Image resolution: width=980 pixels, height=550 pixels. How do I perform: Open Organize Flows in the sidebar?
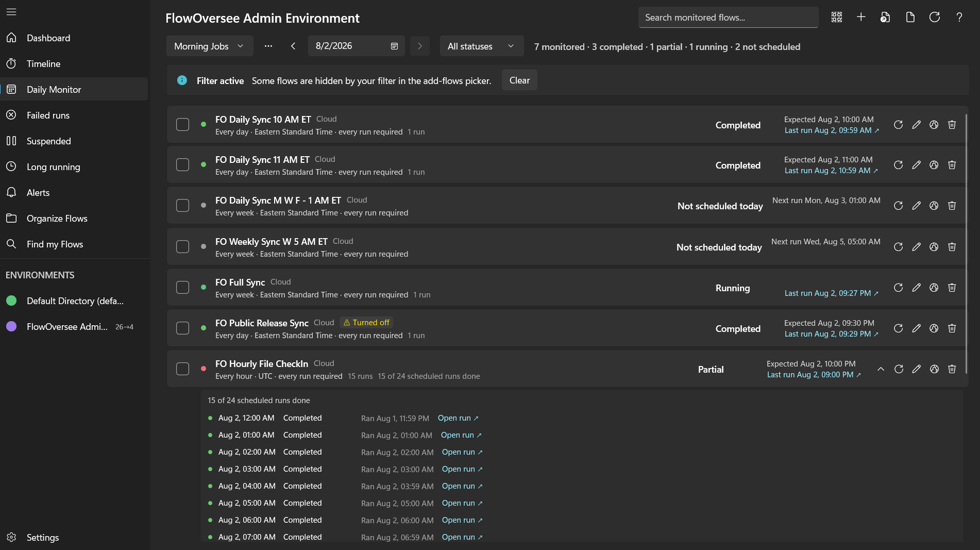pos(74,218)
